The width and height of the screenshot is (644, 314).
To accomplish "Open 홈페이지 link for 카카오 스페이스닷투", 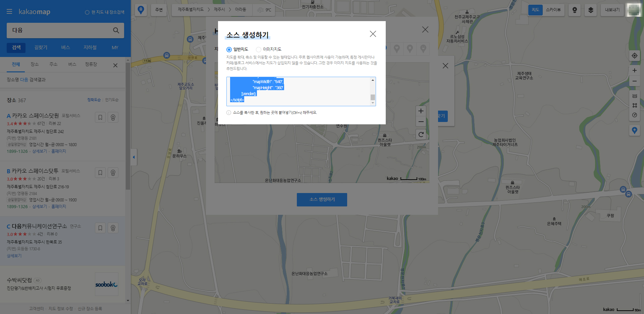I will [59, 207].
